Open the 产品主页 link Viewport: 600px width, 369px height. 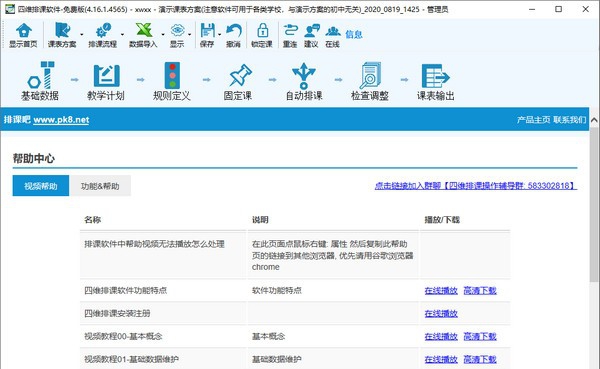tap(533, 120)
